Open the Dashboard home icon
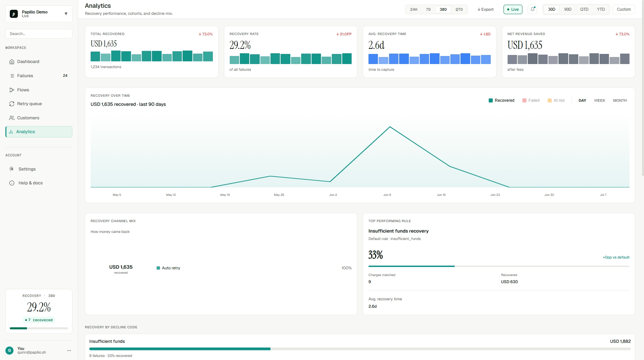 coord(12,62)
